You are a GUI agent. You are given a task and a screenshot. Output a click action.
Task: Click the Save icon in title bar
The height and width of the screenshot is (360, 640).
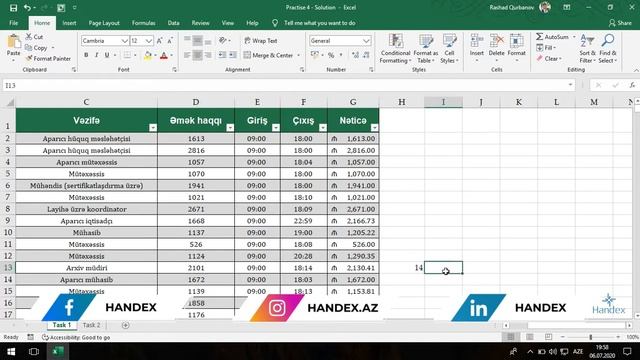click(13, 8)
